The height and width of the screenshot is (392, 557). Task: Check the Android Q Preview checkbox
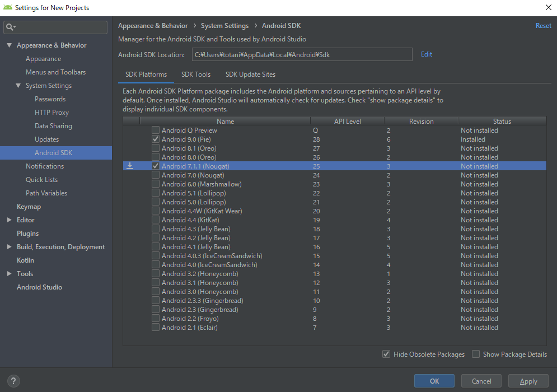tap(156, 130)
